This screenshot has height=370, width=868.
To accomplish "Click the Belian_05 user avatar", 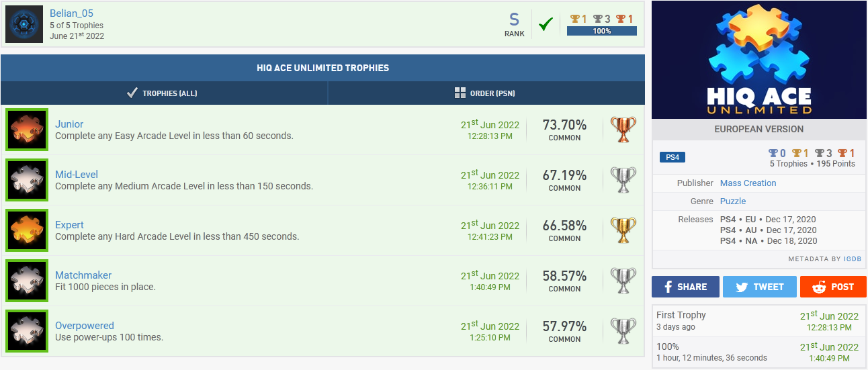I will 24,25.
